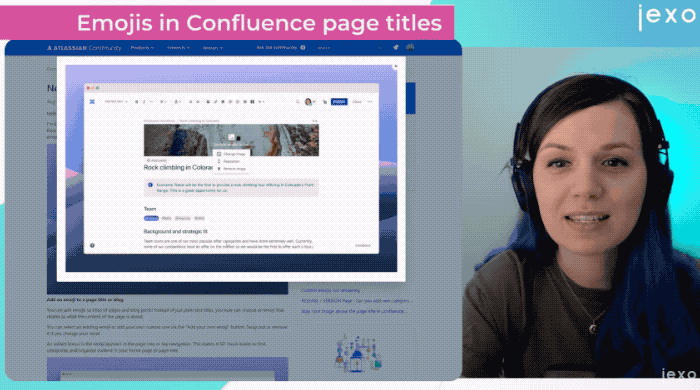This screenshot has height=390, width=700.
Task: Click the numbered list icon
Action: (x=198, y=102)
